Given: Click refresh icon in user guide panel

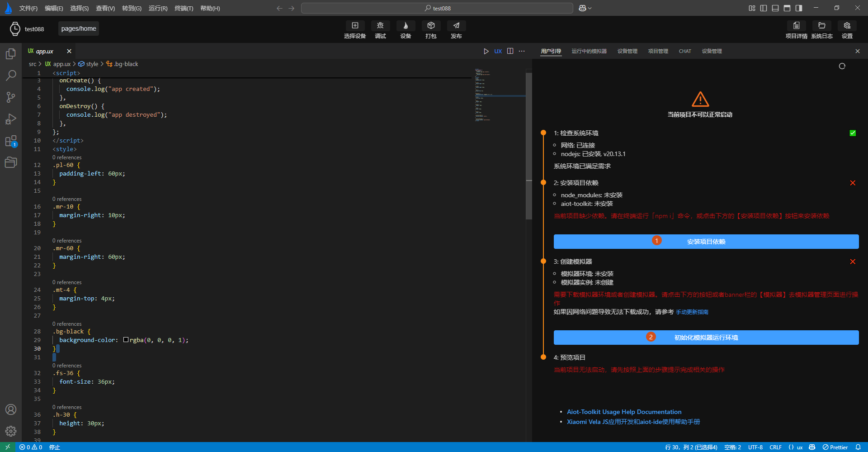Looking at the screenshot, I should [x=842, y=66].
